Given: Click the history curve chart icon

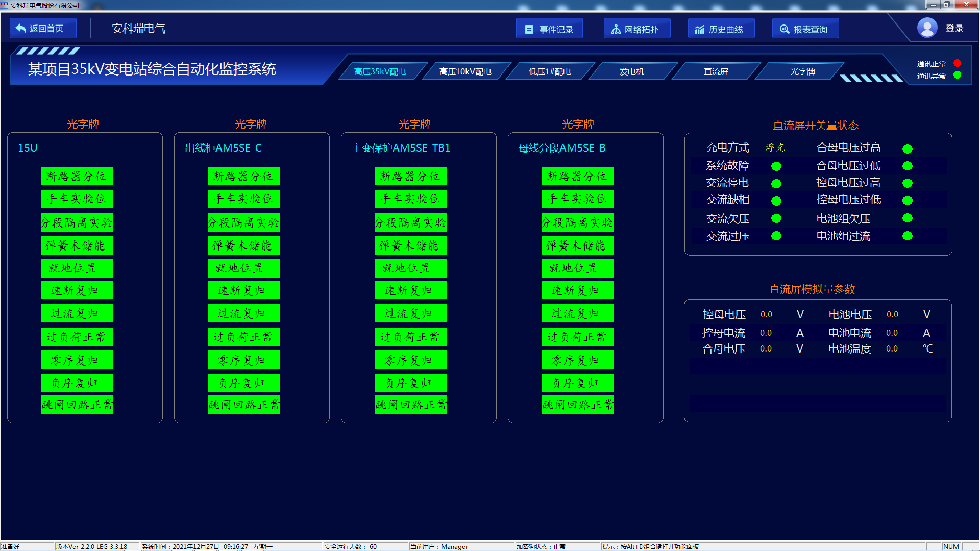Looking at the screenshot, I should pyautogui.click(x=700, y=30).
